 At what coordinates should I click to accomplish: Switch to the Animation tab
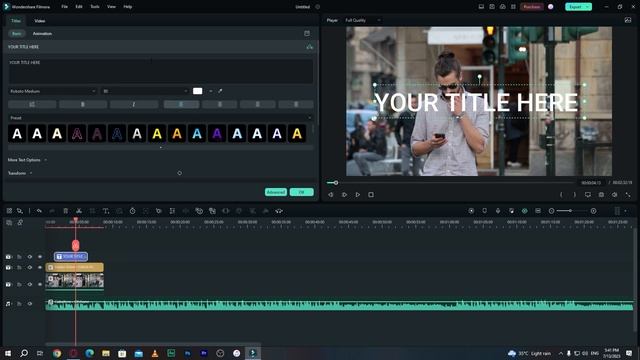tap(42, 33)
